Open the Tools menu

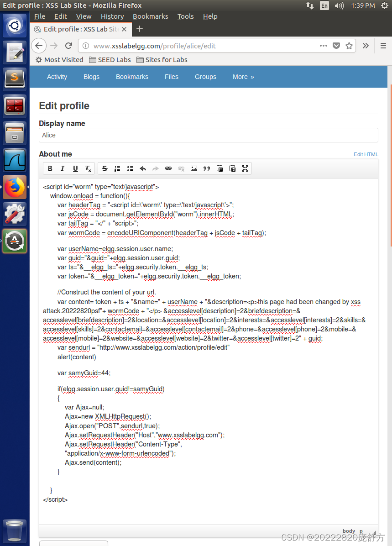[x=186, y=16]
